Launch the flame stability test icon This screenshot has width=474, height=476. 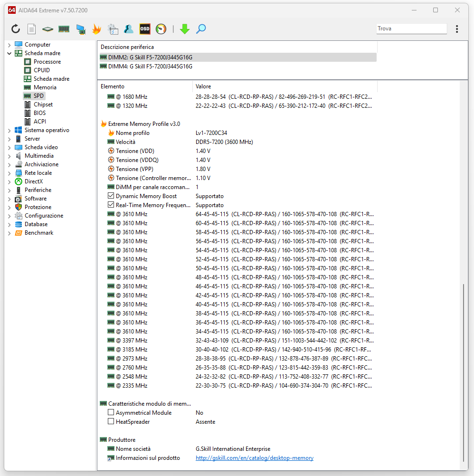[x=96, y=29]
